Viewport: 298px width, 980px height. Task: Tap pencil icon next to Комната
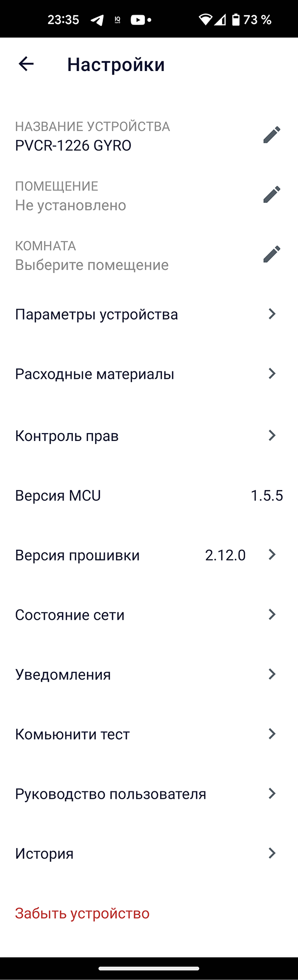tap(272, 254)
